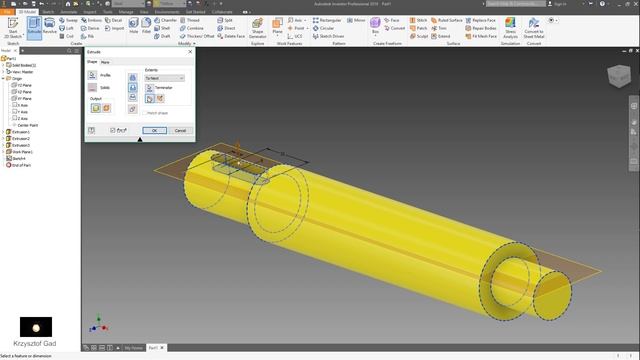
Task: Select the Stitch surface tool
Action: tap(418, 20)
